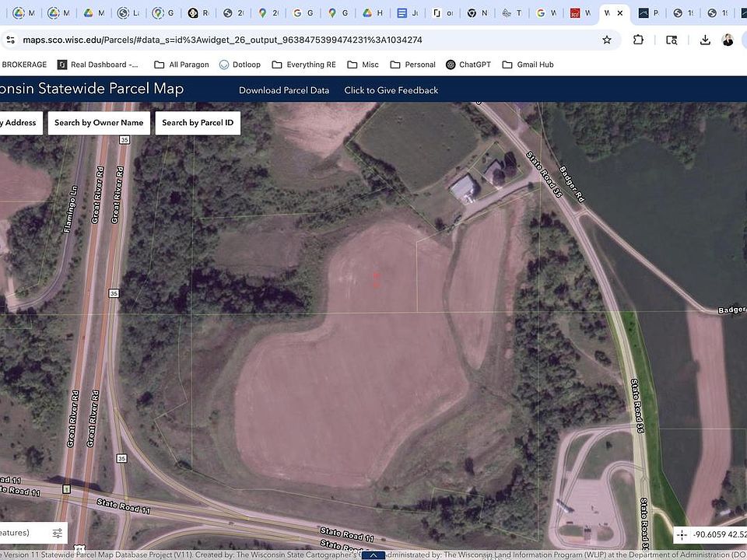Open the All Paragon bookmark folder

pos(181,65)
